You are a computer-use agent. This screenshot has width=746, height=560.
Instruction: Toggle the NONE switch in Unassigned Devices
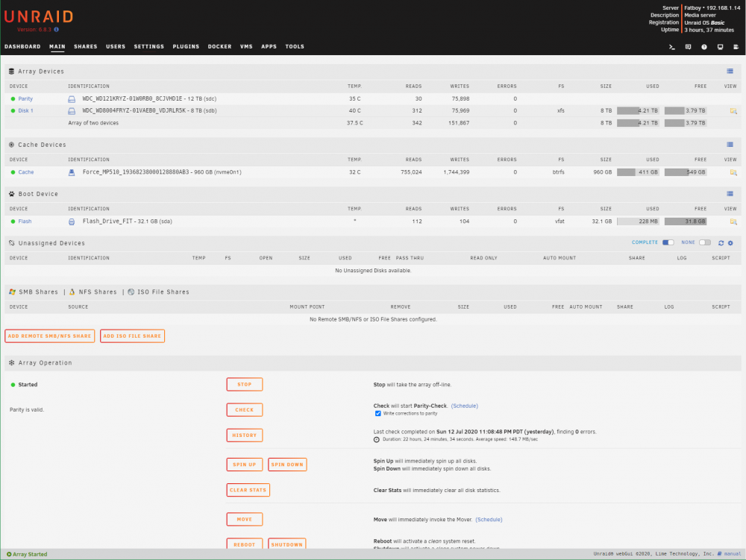[x=705, y=242]
